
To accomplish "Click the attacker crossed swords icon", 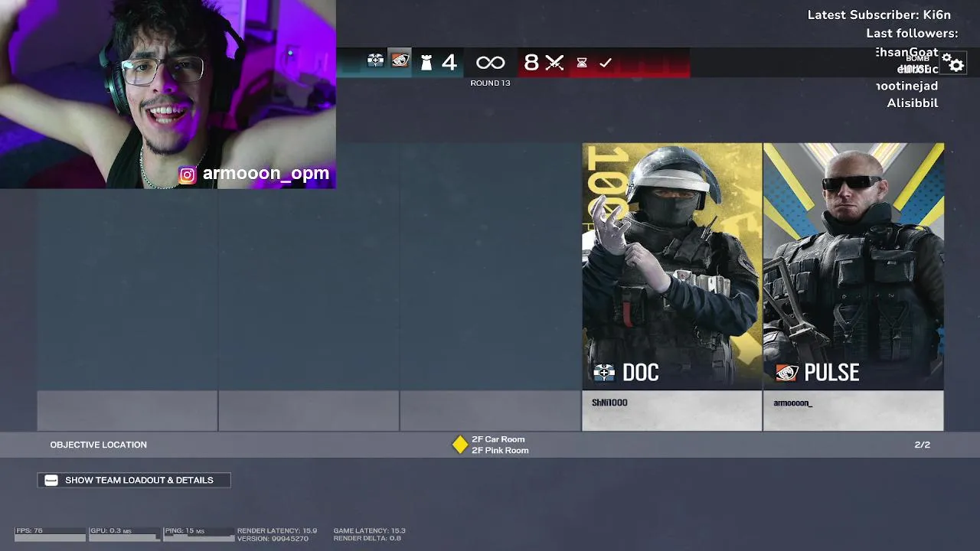I will click(555, 63).
